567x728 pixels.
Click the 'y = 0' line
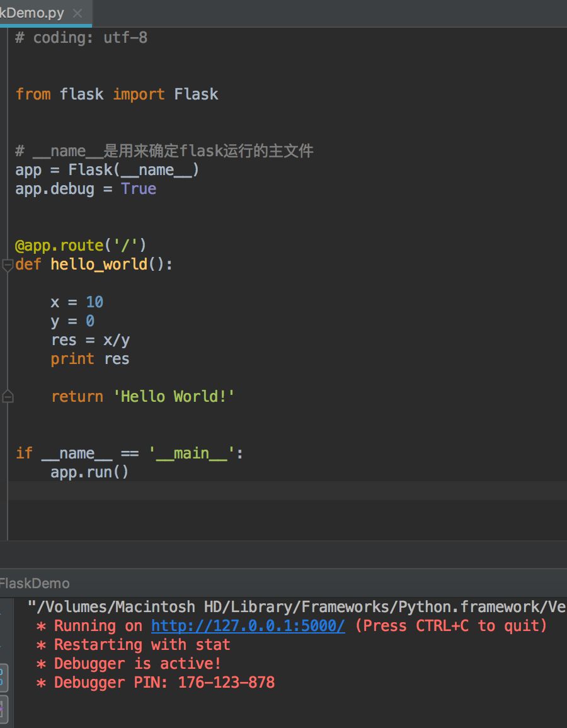pos(72,321)
